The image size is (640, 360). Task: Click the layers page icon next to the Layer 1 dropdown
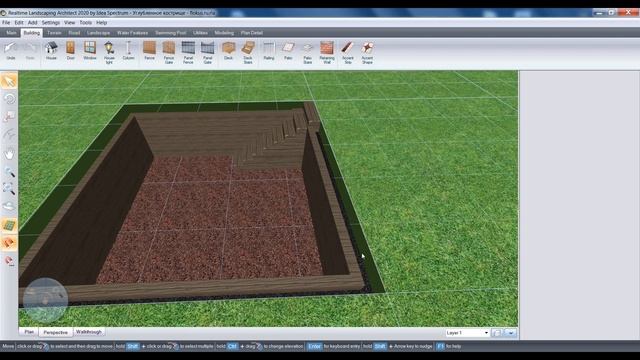[x=497, y=333]
